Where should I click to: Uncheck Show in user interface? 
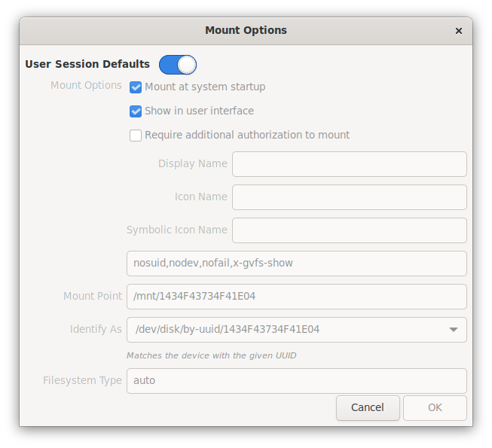[136, 111]
